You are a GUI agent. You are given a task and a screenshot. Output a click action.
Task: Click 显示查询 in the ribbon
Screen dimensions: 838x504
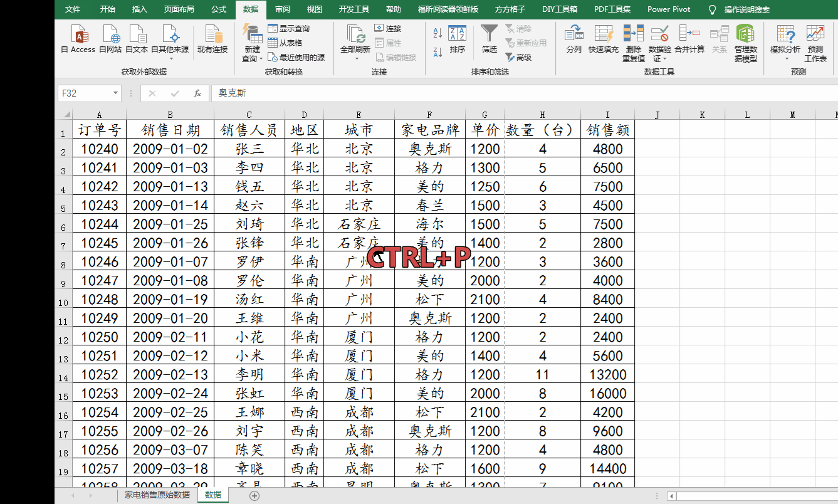[x=288, y=29]
